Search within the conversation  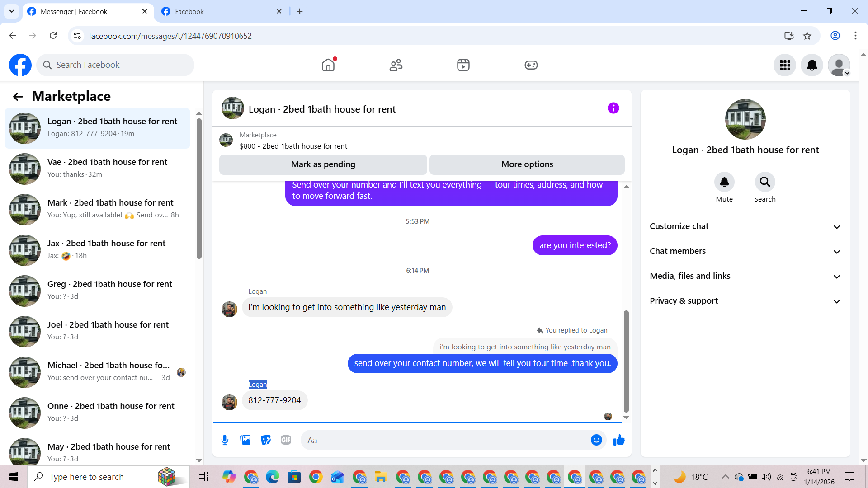[764, 182]
